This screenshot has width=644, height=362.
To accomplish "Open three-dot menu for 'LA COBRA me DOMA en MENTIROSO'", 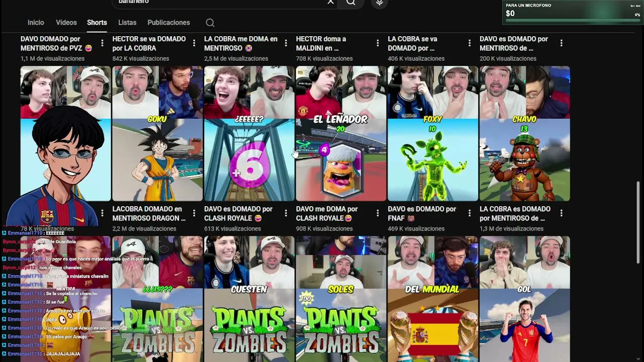I will (286, 44).
